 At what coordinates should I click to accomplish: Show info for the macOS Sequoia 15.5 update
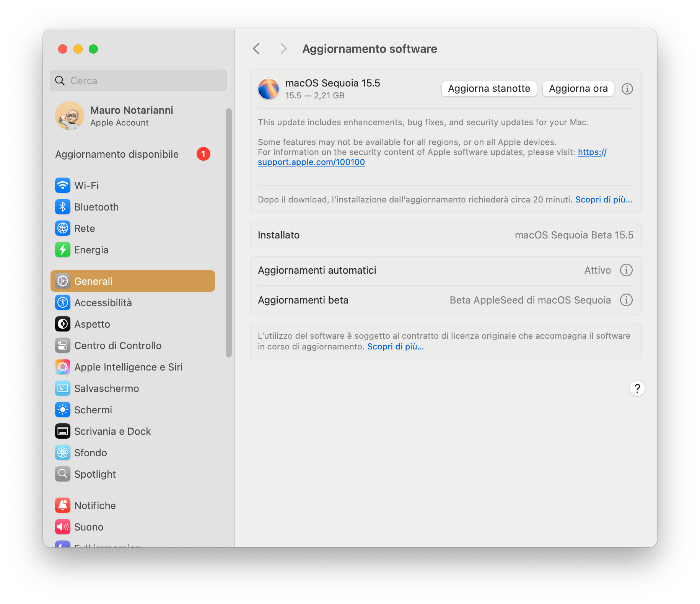627,89
